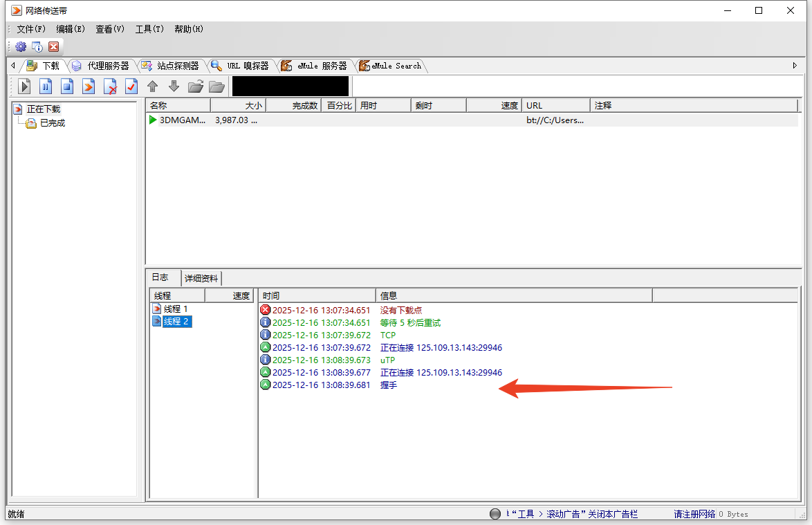Select the 正在下载 tree node
The image size is (812, 525).
coord(43,109)
